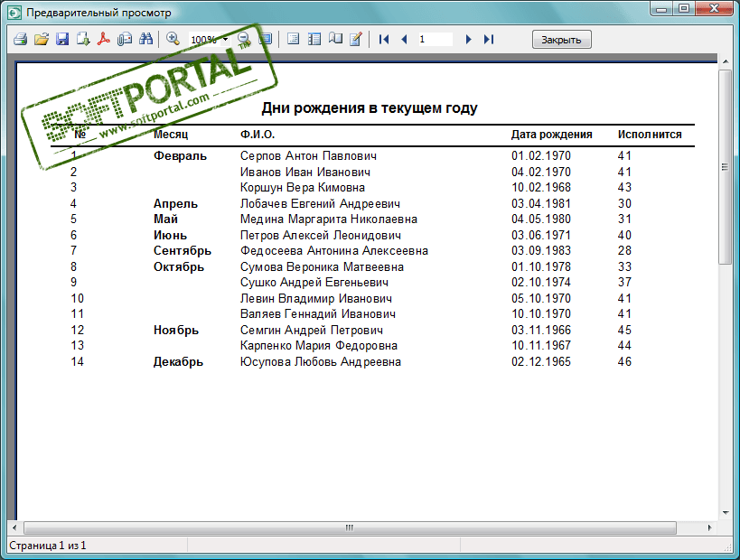This screenshot has width=740, height=560.
Task: Click the name Карпенко Мария Федоровна
Action: [x=319, y=345]
